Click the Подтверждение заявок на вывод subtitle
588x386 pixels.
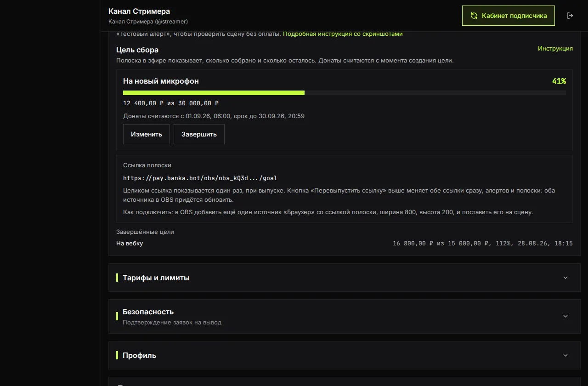click(x=172, y=323)
